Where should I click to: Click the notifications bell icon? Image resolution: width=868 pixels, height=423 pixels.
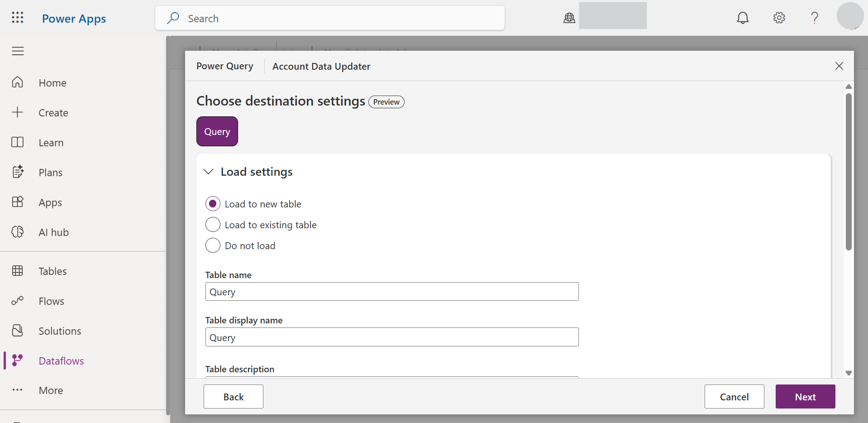pyautogui.click(x=743, y=18)
